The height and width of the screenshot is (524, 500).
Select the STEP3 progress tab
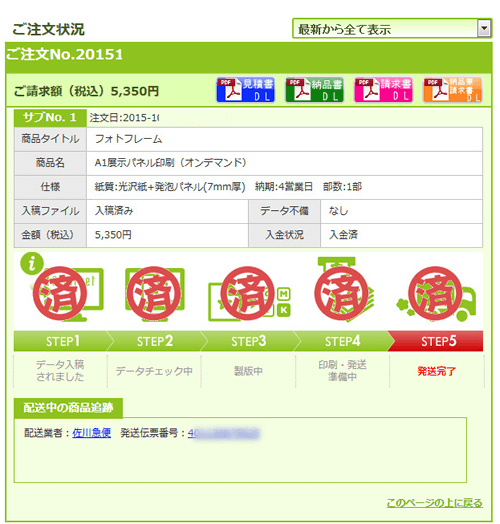[x=249, y=341]
